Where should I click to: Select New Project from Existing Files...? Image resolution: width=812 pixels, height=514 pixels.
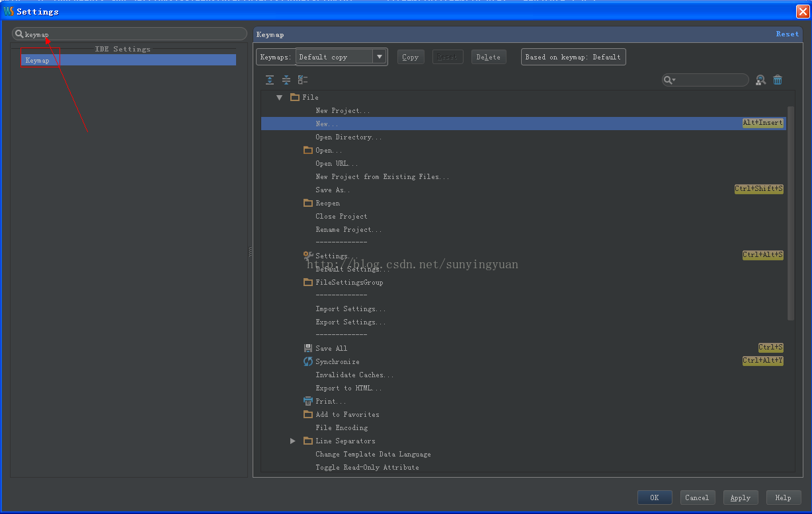point(382,176)
